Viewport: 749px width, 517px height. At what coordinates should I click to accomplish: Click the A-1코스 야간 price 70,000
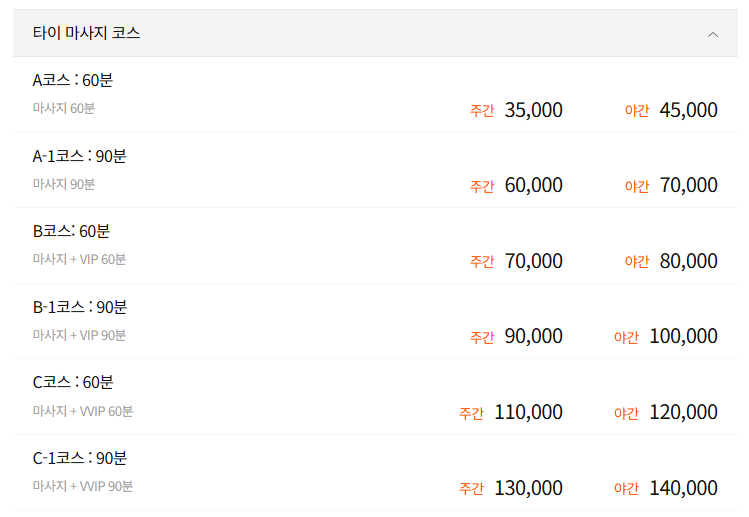click(688, 185)
